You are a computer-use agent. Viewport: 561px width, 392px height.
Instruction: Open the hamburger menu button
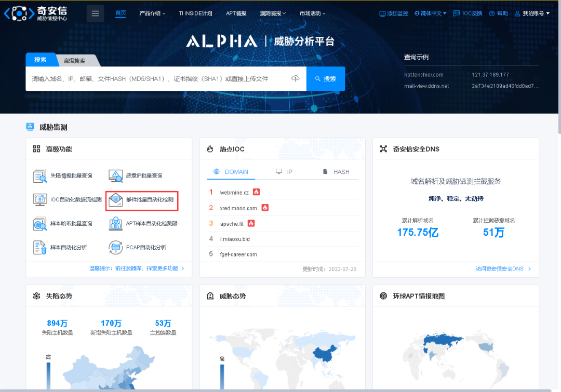click(95, 13)
